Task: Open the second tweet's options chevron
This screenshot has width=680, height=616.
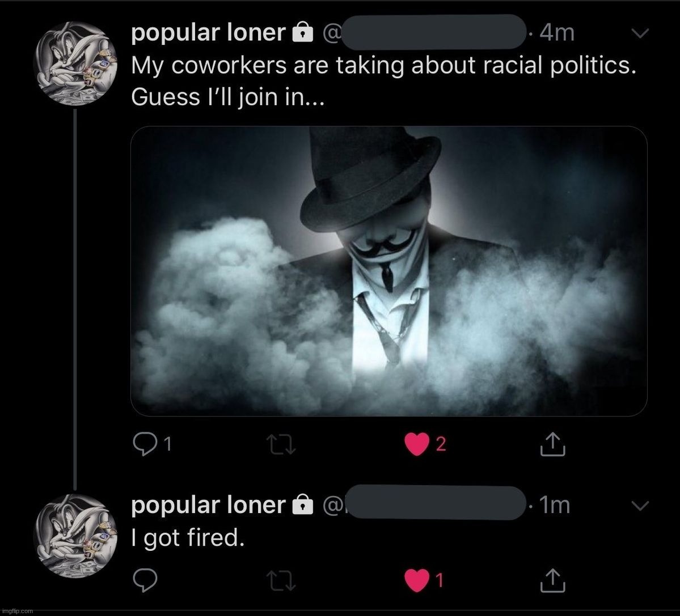Action: (x=639, y=504)
